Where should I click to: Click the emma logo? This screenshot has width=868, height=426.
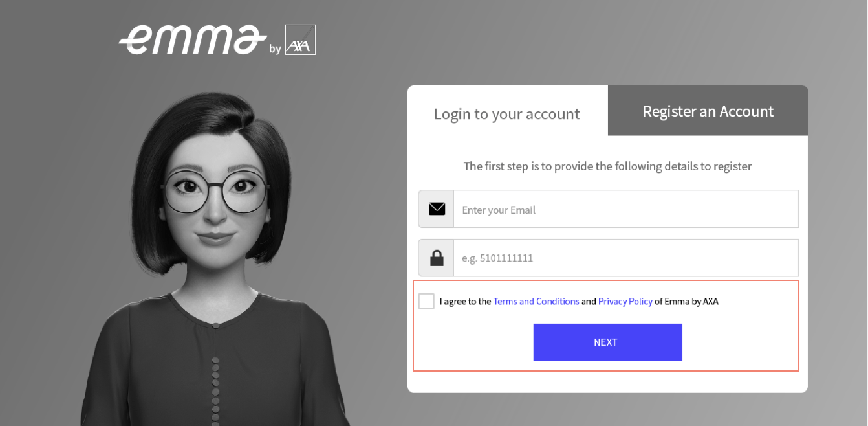pyautogui.click(x=192, y=40)
